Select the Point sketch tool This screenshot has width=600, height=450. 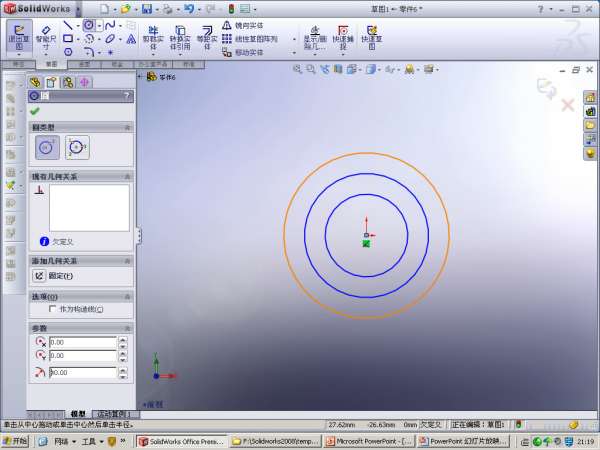pyautogui.click(x=110, y=52)
